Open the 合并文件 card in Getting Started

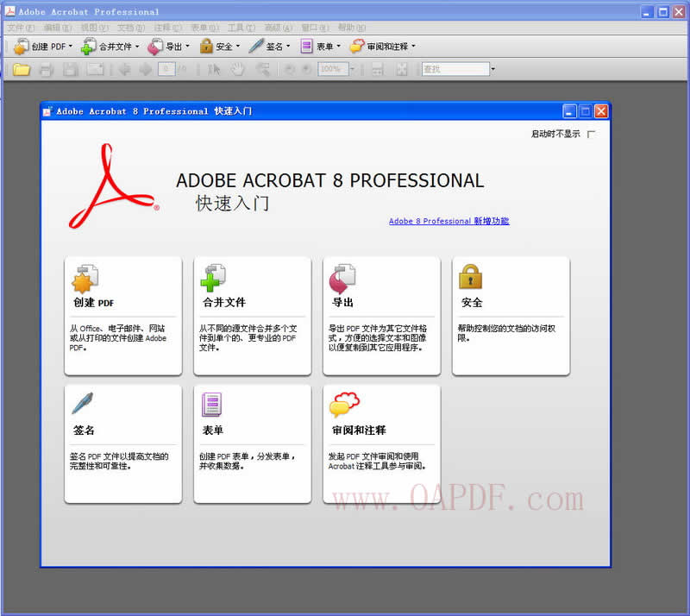(252, 316)
